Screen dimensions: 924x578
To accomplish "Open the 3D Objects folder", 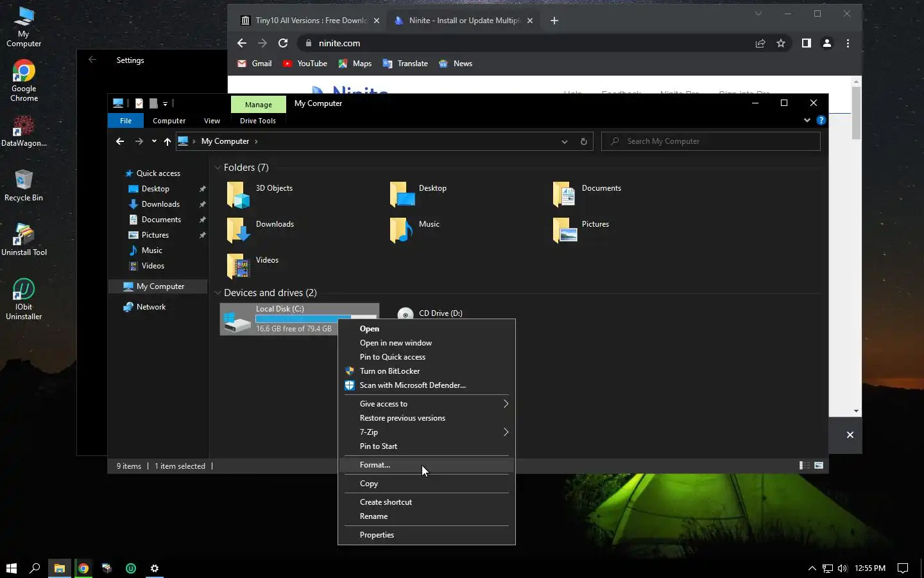I will 238,195.
